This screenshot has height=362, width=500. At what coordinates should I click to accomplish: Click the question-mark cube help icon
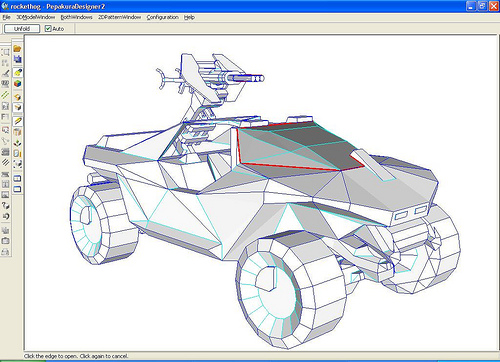click(x=5, y=205)
